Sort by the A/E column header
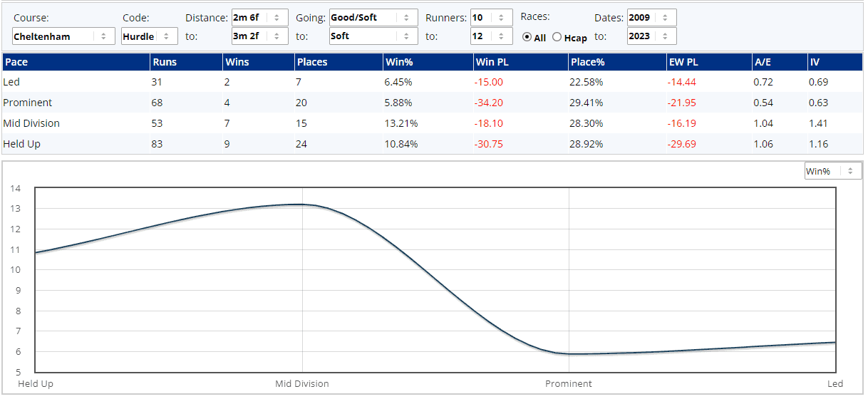Screen dimensions: 868x399 tap(762, 62)
